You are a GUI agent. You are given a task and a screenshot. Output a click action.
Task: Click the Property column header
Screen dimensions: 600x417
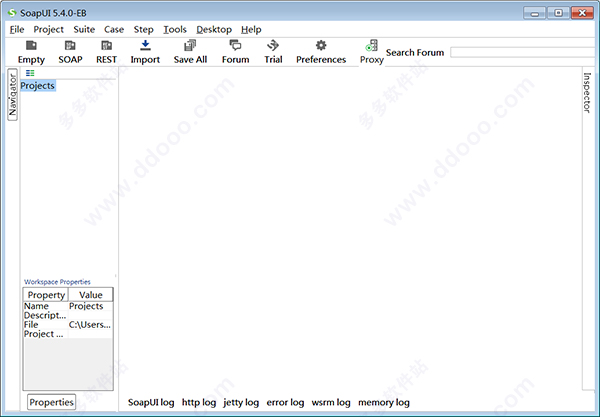click(46, 295)
